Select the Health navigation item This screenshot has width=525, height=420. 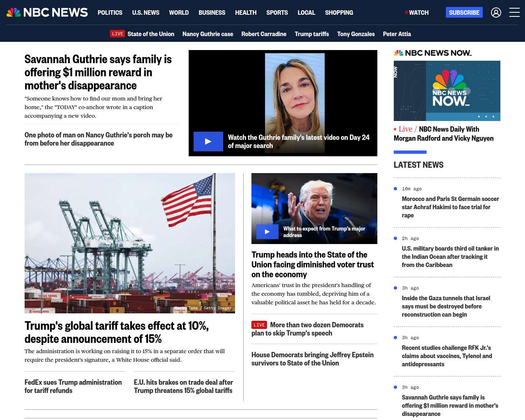(x=246, y=13)
